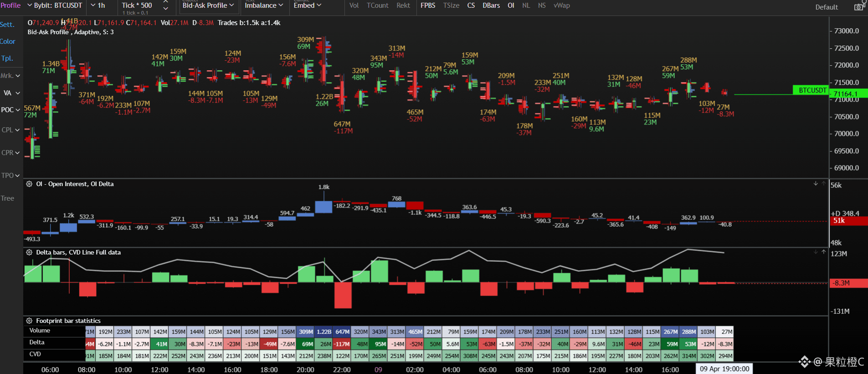Open settings gear of Footprint bar statistics
The height and width of the screenshot is (374, 868).
[x=29, y=321]
